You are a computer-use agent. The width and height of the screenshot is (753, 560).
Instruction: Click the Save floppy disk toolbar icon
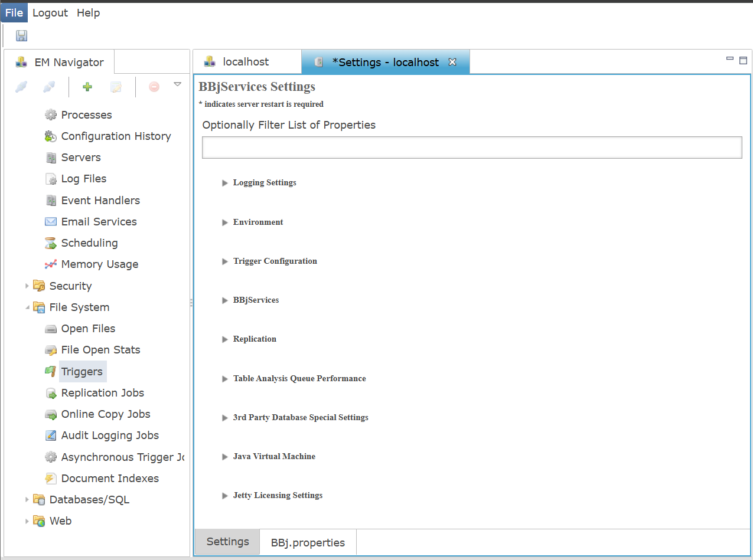(x=22, y=36)
